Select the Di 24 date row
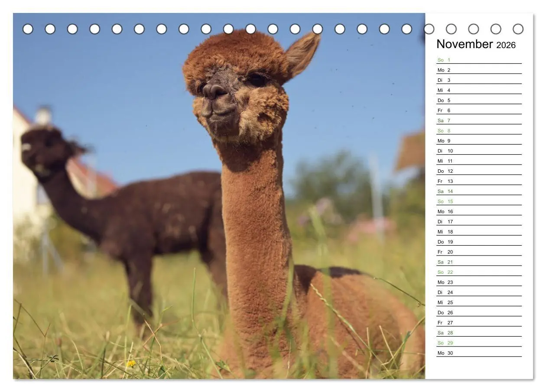The height and width of the screenshot is (392, 546). (x=479, y=292)
